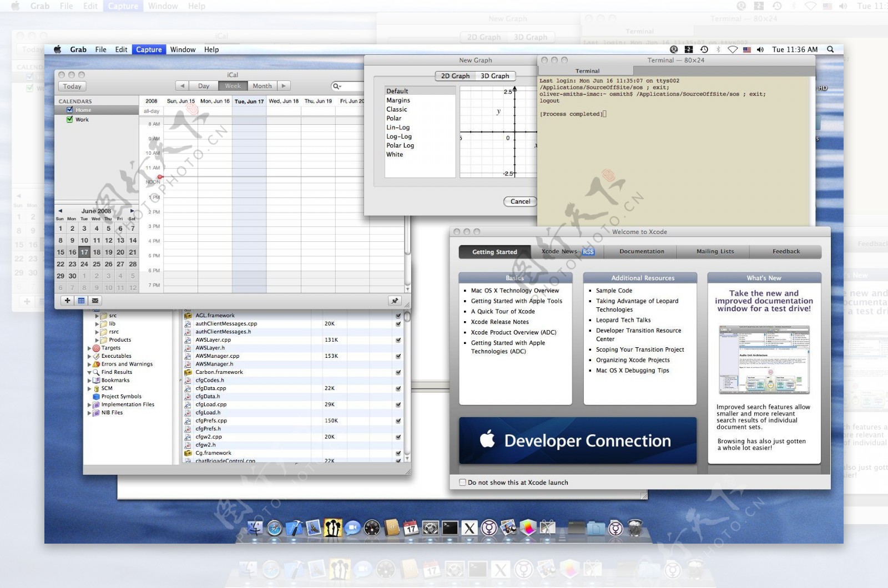Image resolution: width=888 pixels, height=588 pixels.
Task: Open the Trash in the Dock
Action: [x=635, y=528]
